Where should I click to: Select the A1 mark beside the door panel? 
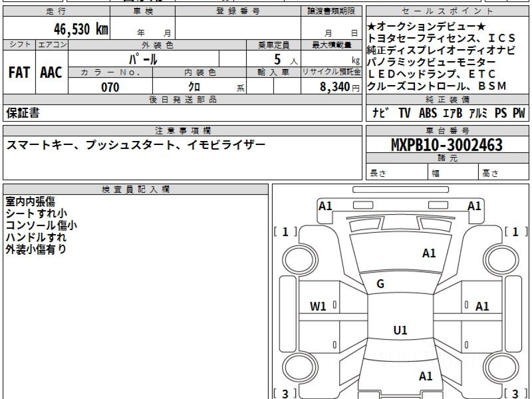(x=482, y=306)
